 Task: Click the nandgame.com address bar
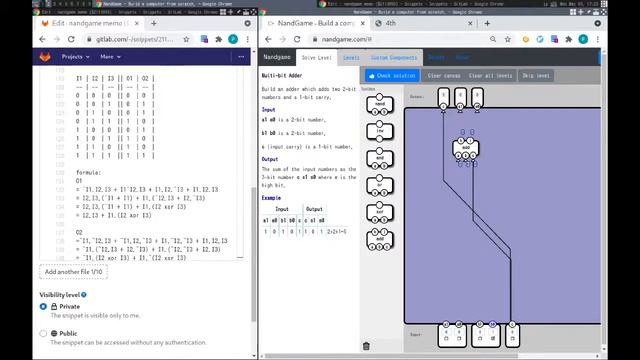398,39
